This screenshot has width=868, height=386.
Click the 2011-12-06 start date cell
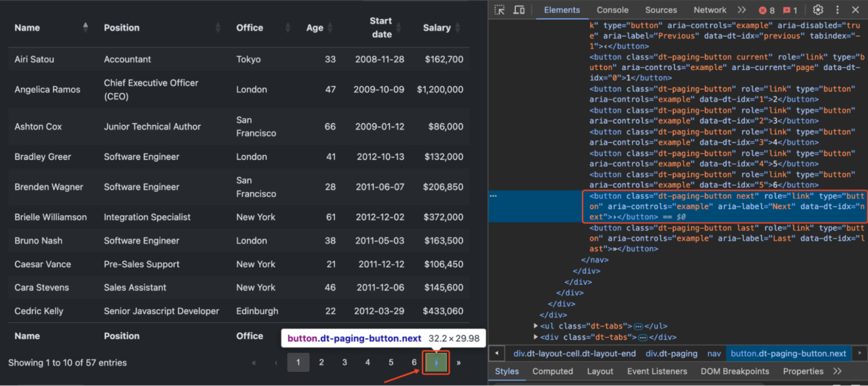[381, 287]
